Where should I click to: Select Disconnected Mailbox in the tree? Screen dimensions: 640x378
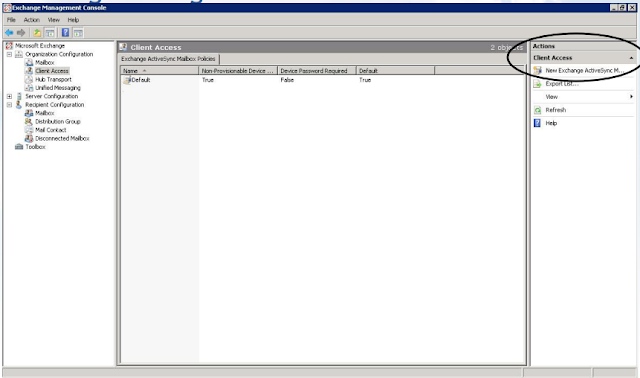62,138
